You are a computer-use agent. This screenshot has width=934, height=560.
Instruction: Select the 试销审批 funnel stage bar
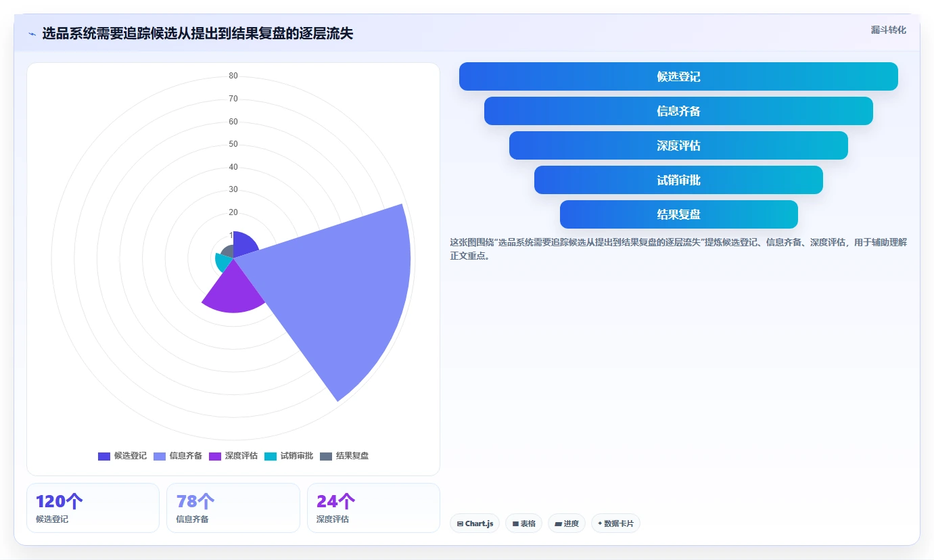pyautogui.click(x=678, y=180)
